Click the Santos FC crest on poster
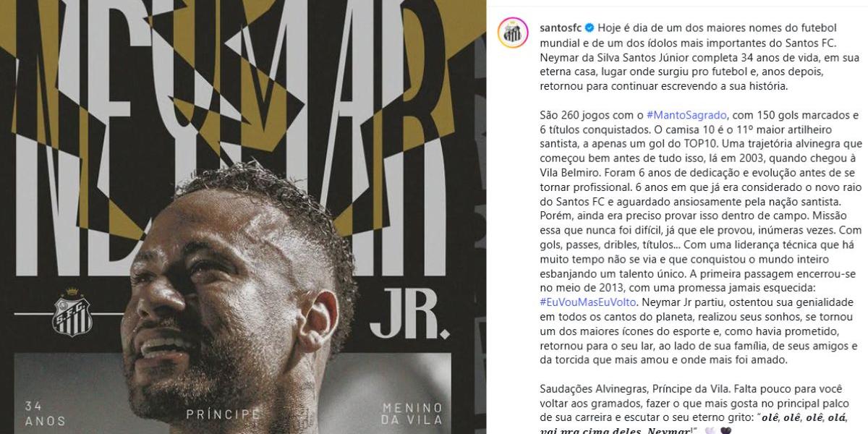Image resolution: width=868 pixels, height=434 pixels. 72,312
